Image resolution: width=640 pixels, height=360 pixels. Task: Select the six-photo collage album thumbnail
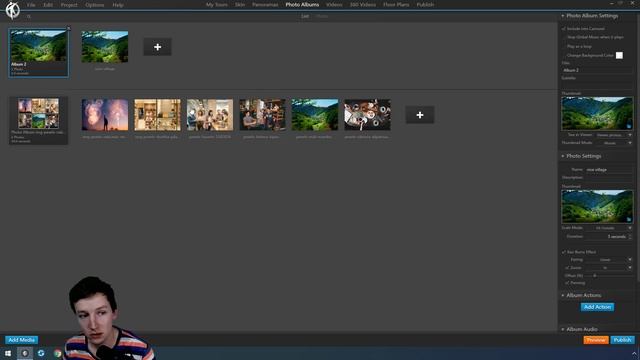pos(39,120)
